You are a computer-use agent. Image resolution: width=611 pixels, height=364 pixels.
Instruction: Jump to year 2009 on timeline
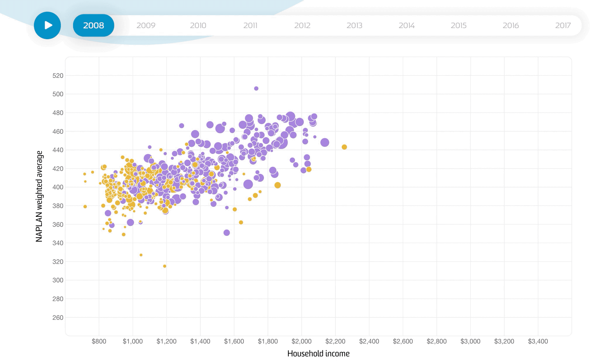click(146, 25)
